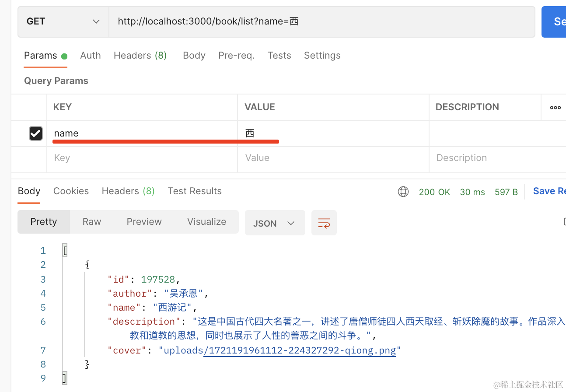This screenshot has height=392, width=566.
Task: View the Test Results tab
Action: (x=195, y=191)
